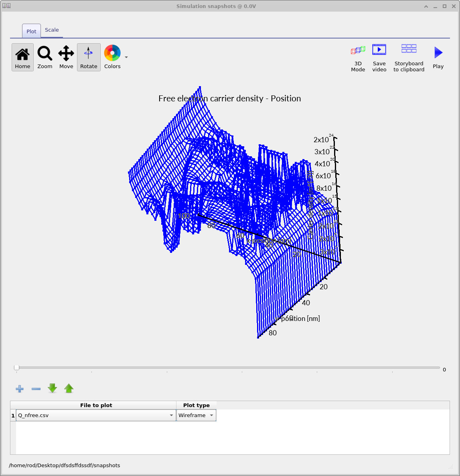The image size is (460, 476).
Task: Activate the Zoom tool
Action: 45,57
